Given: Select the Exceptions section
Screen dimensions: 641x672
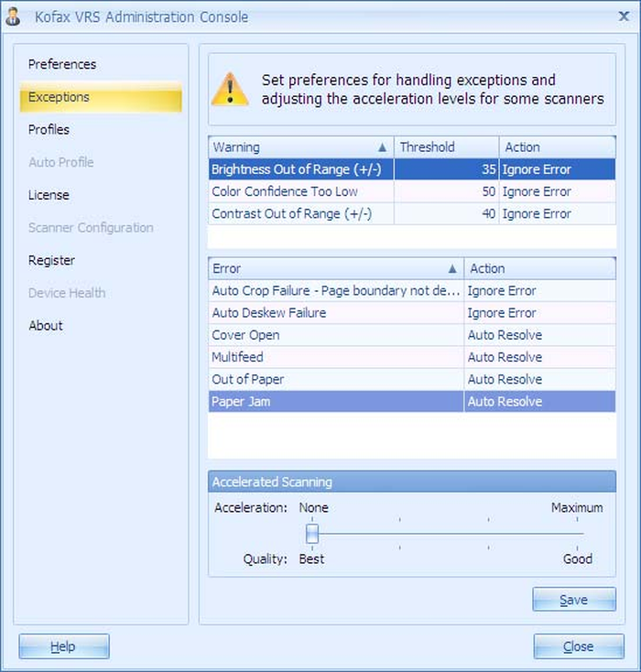Looking at the screenshot, I should point(101,97).
